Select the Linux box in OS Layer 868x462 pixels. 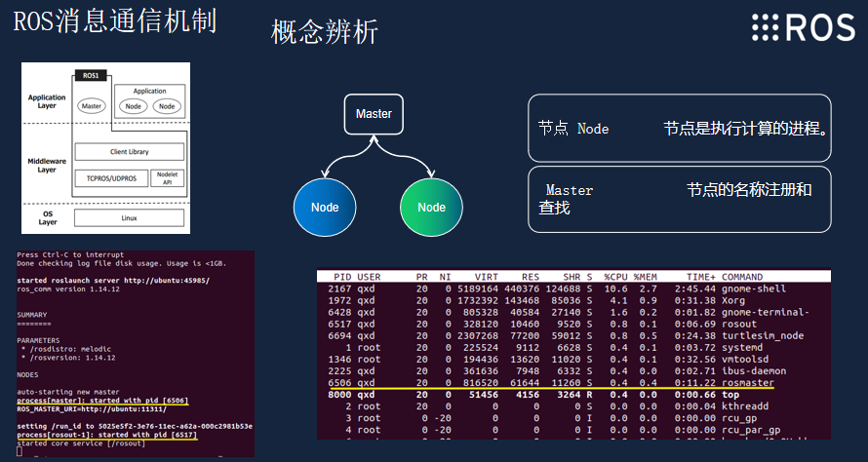[x=129, y=217]
